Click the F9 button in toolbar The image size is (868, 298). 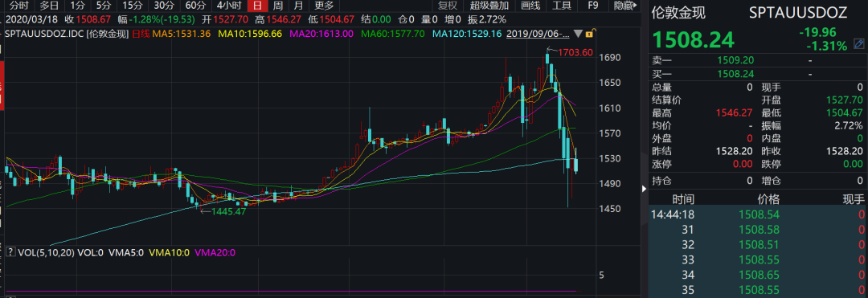tap(593, 6)
